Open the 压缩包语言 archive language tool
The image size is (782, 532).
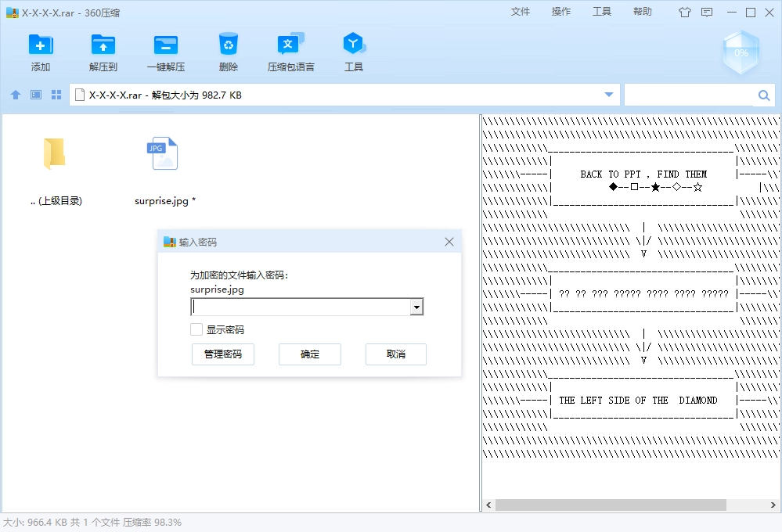[x=290, y=45]
